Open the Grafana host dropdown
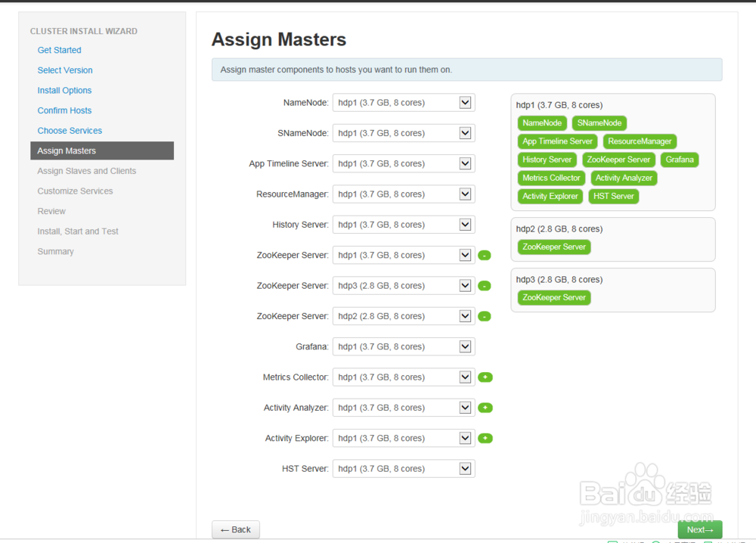The width and height of the screenshot is (756, 543). 404,346
